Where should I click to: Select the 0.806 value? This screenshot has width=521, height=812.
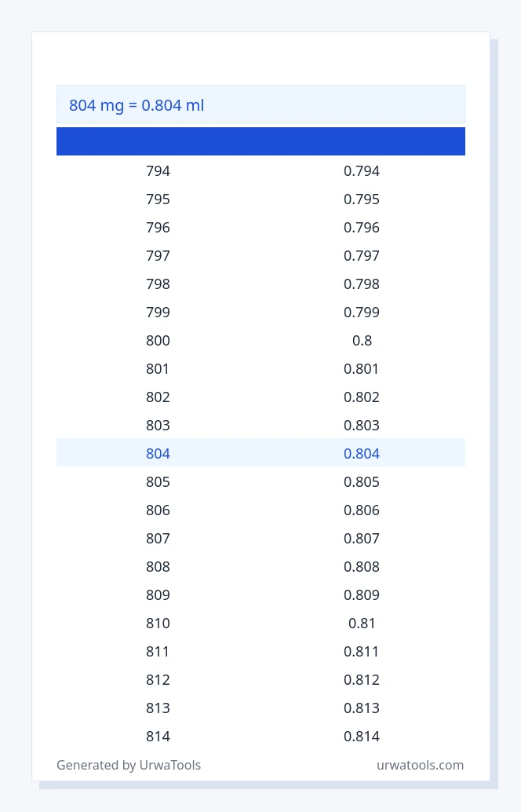pos(362,510)
